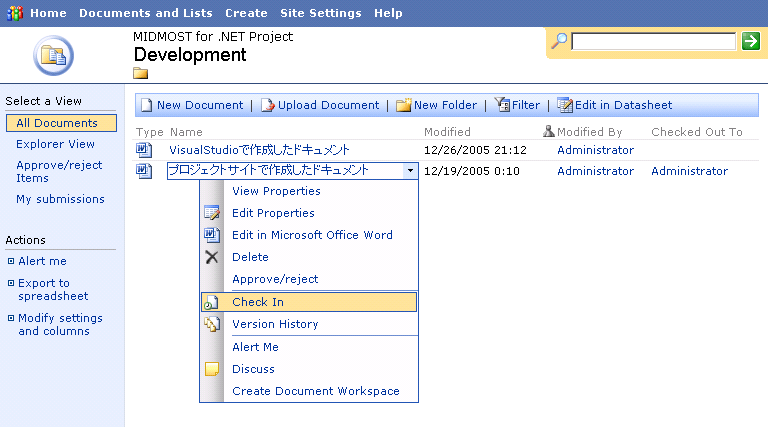Switch to Explorer View
The height and width of the screenshot is (427, 768).
coord(55,144)
